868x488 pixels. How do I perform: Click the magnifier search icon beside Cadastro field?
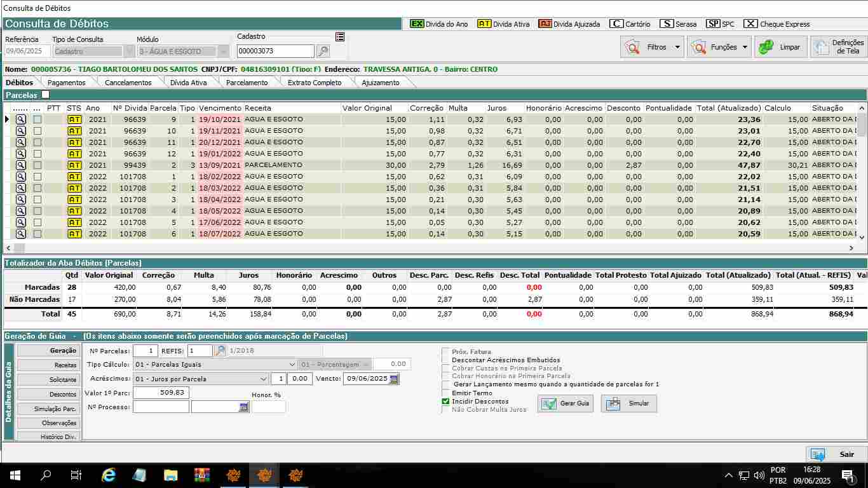tap(323, 51)
